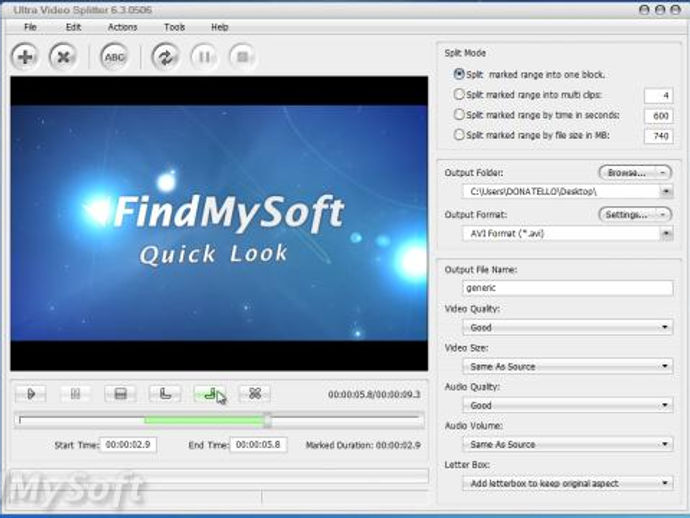Click the multi clips count field
This screenshot has height=518, width=690.
(x=658, y=96)
